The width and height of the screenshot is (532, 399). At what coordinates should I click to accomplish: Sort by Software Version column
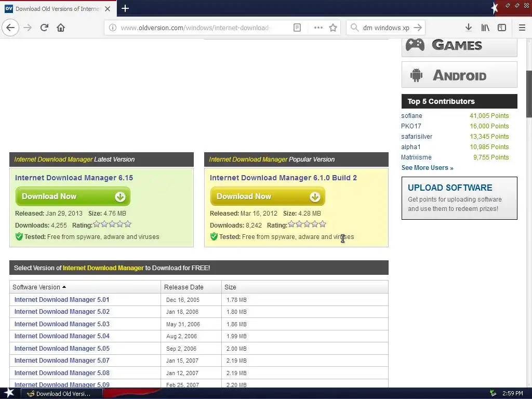tap(85, 287)
